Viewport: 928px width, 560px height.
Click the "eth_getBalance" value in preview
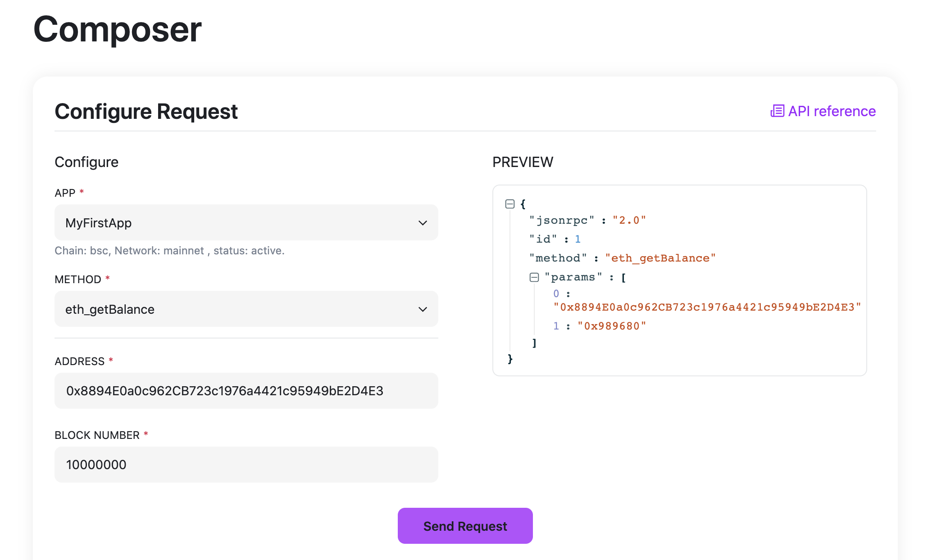(x=660, y=258)
